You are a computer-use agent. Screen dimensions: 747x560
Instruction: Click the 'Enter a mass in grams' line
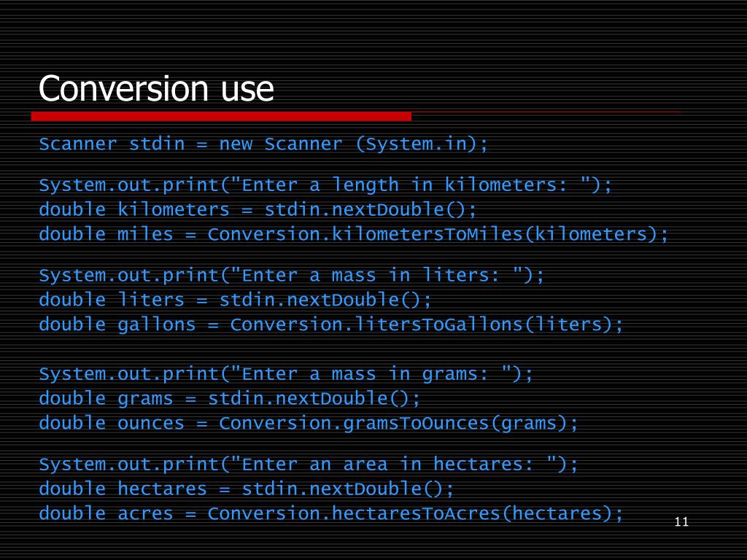pyautogui.click(x=286, y=374)
